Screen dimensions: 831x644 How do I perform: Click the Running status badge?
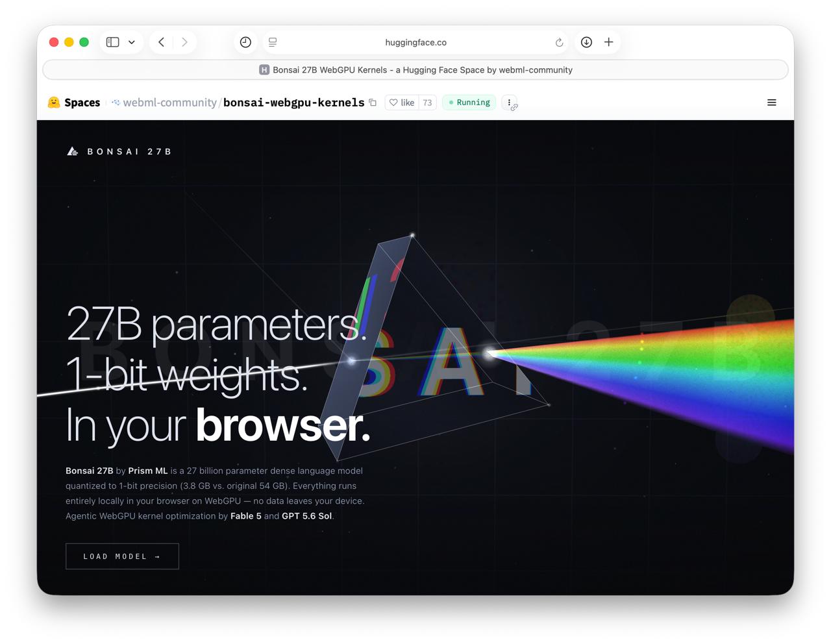pyautogui.click(x=469, y=103)
